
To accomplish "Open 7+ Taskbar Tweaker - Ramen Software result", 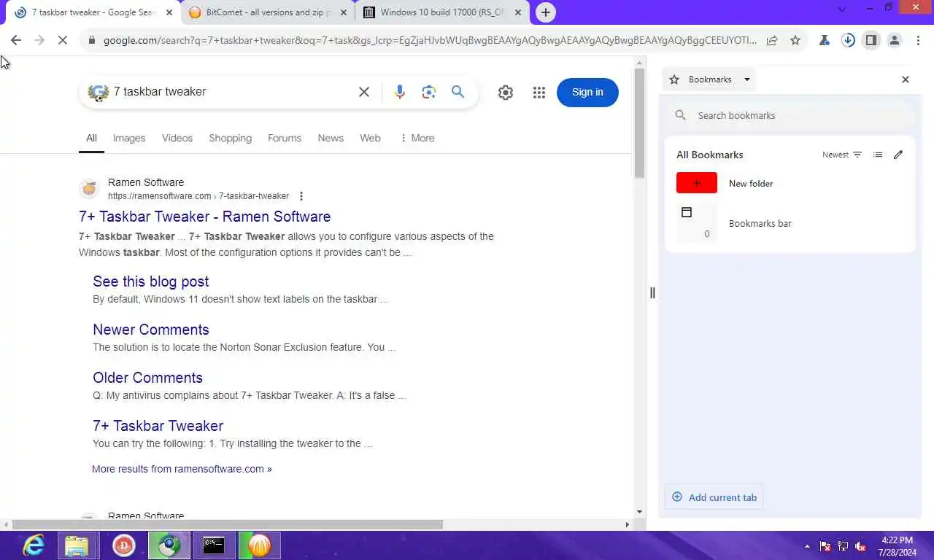I will tap(205, 217).
